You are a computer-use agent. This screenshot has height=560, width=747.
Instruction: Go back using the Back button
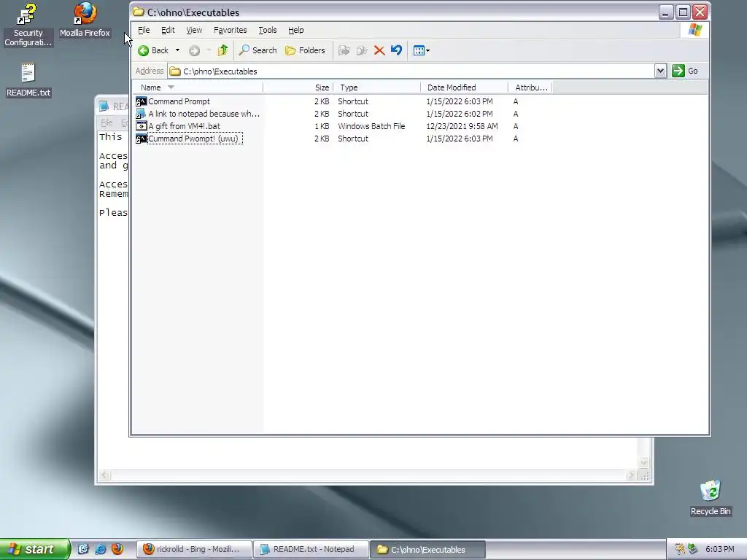tap(153, 50)
